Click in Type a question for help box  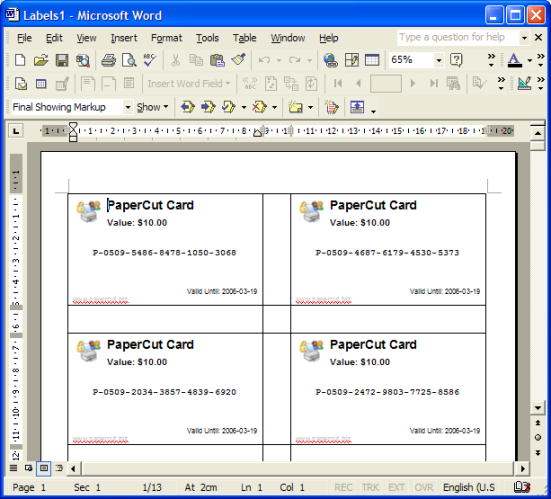click(458, 37)
